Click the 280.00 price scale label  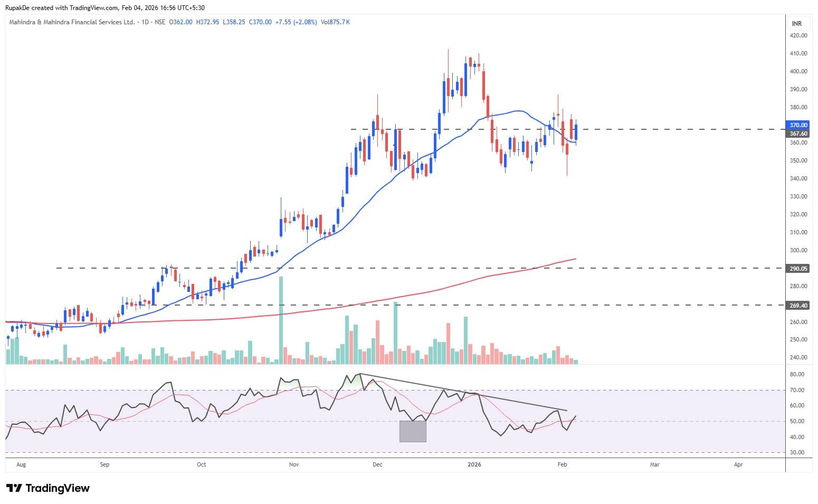click(x=798, y=286)
